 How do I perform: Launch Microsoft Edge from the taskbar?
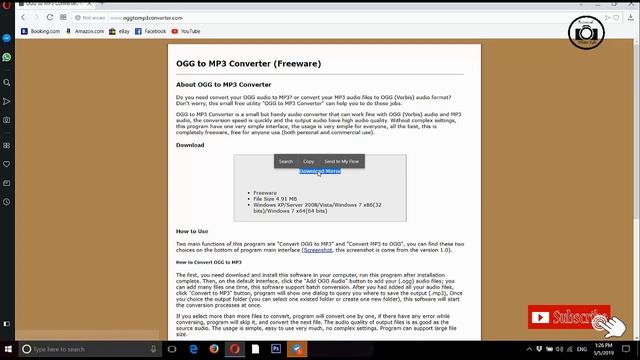pyautogui.click(x=193, y=349)
